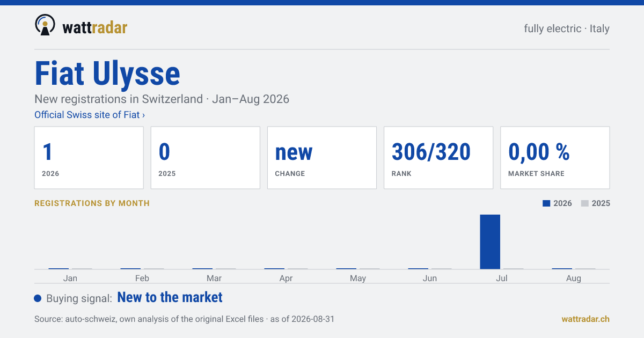Viewport: 644px width, 338px height.
Task: Click the source attribution line
Action: tap(184, 319)
